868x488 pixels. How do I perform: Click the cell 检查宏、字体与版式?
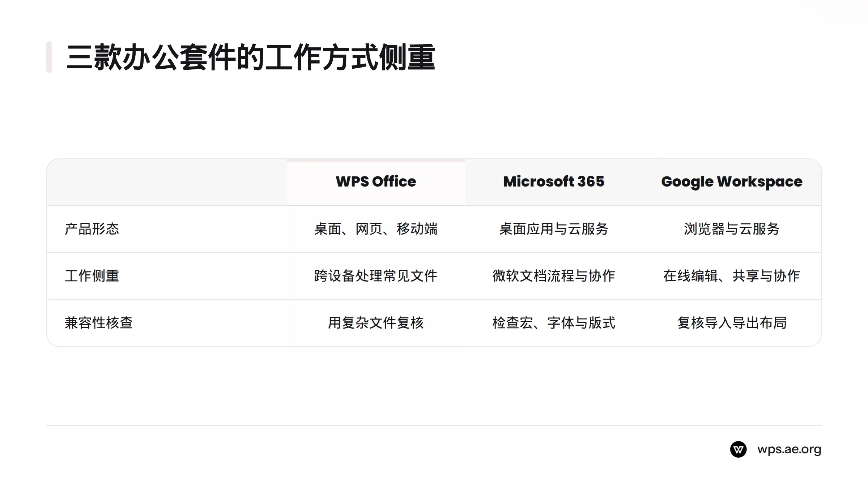click(554, 323)
